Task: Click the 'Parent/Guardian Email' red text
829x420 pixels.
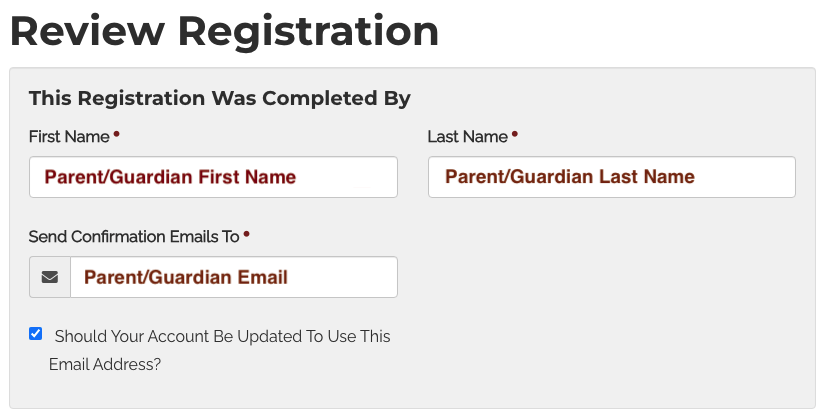Action: point(186,277)
